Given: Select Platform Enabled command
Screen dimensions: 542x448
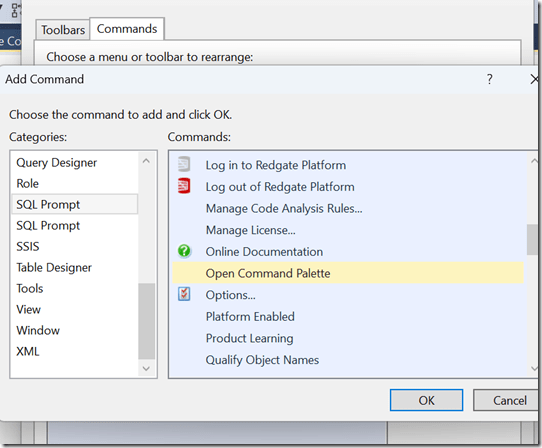Looking at the screenshot, I should pyautogui.click(x=348, y=317).
